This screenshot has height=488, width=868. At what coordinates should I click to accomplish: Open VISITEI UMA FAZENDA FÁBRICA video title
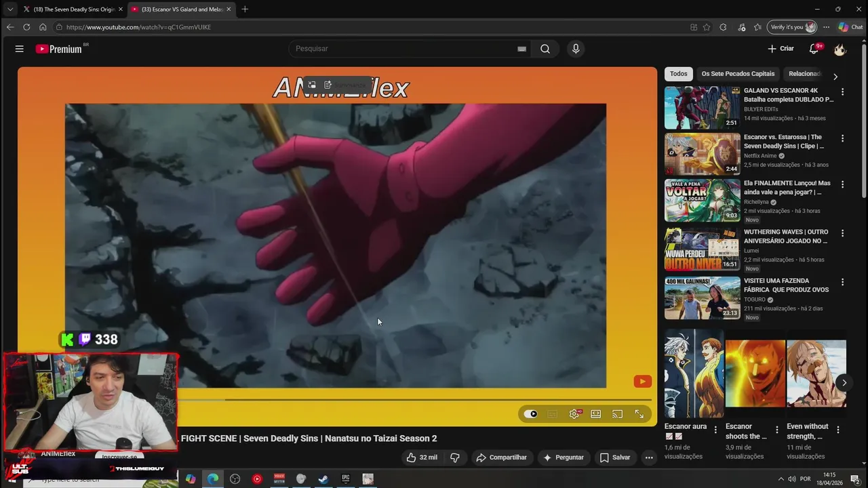(x=787, y=285)
